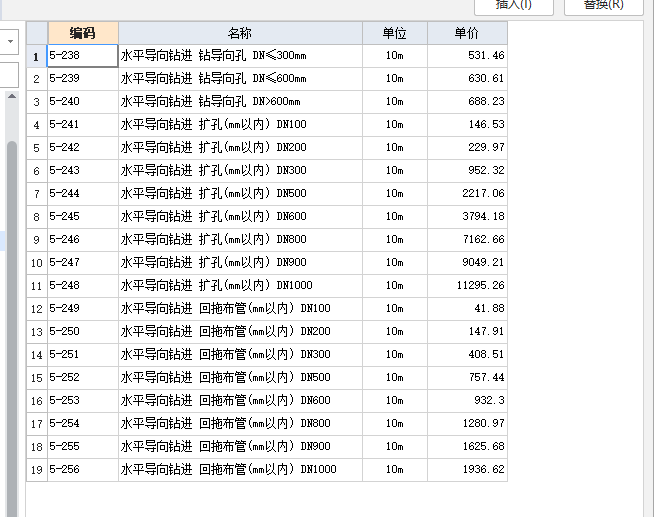Select code cell 5-256
The width and height of the screenshot is (654, 517).
tap(83, 469)
